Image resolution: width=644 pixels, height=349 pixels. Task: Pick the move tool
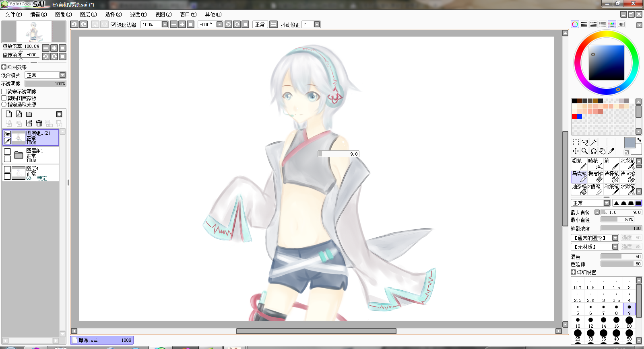click(576, 151)
